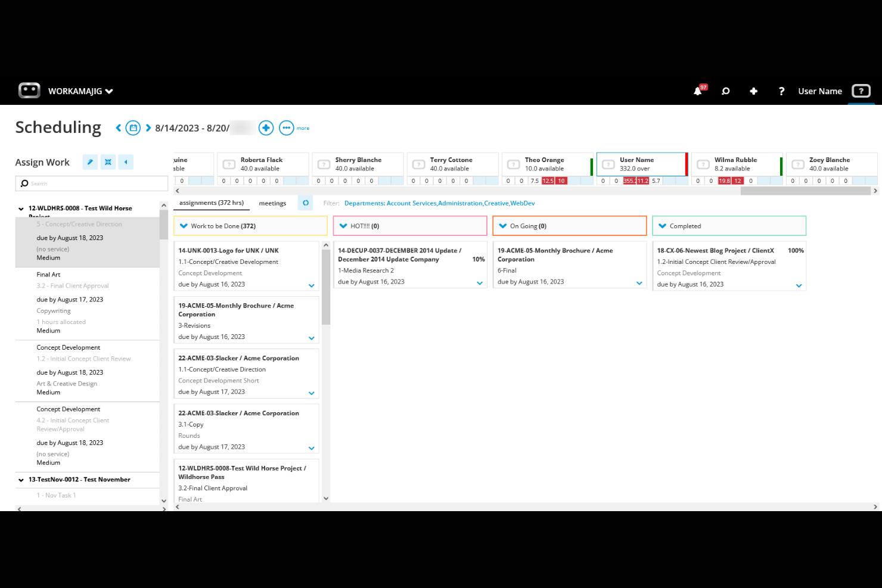
Task: Open the notifications bell
Action: (697, 91)
